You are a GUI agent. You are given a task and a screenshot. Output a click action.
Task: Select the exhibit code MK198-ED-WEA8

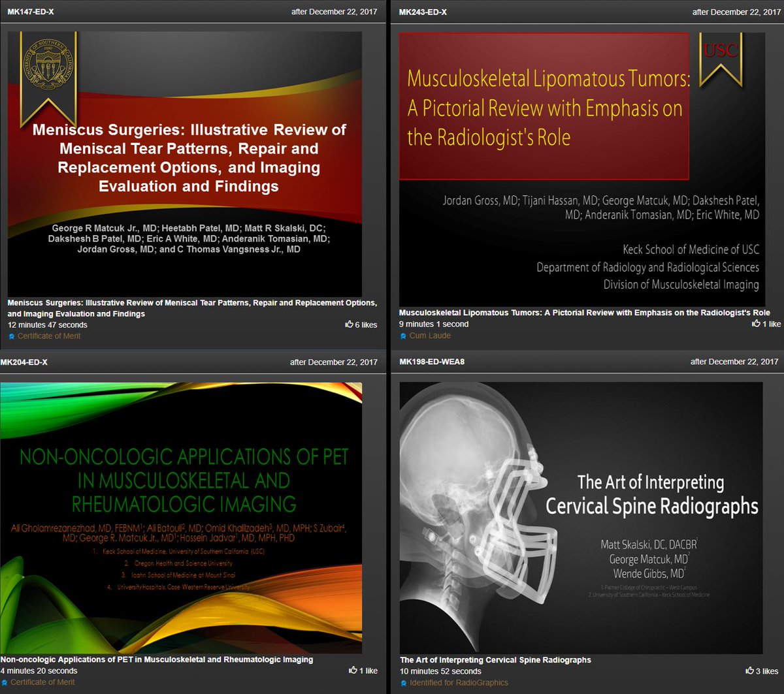pos(433,362)
